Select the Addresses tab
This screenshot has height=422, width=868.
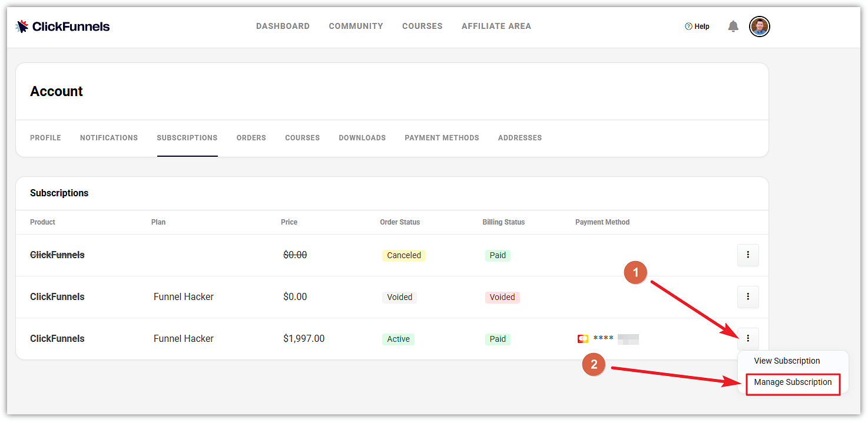tap(520, 137)
